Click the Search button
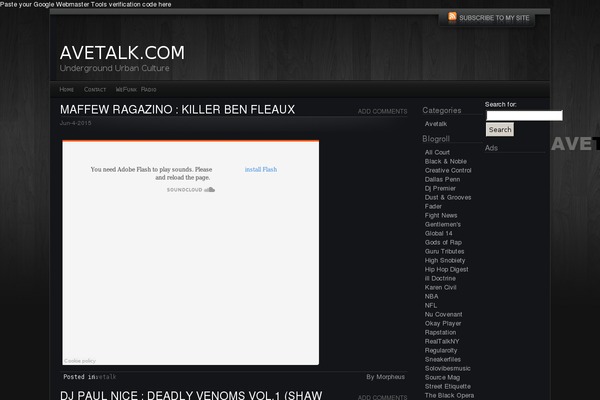 pos(500,129)
